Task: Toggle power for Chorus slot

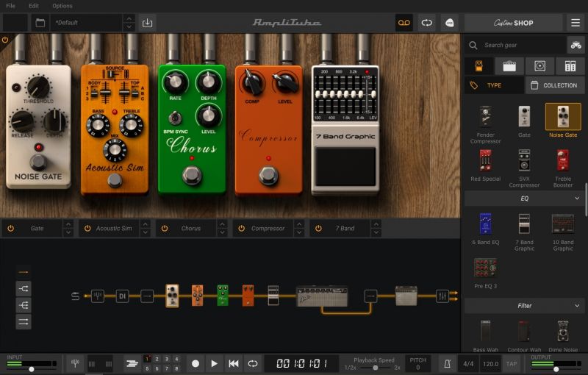Action: pyautogui.click(x=164, y=229)
